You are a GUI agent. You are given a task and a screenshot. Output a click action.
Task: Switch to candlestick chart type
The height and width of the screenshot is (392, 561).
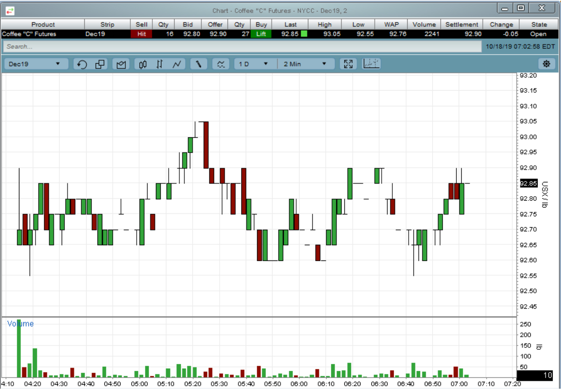pyautogui.click(x=143, y=64)
